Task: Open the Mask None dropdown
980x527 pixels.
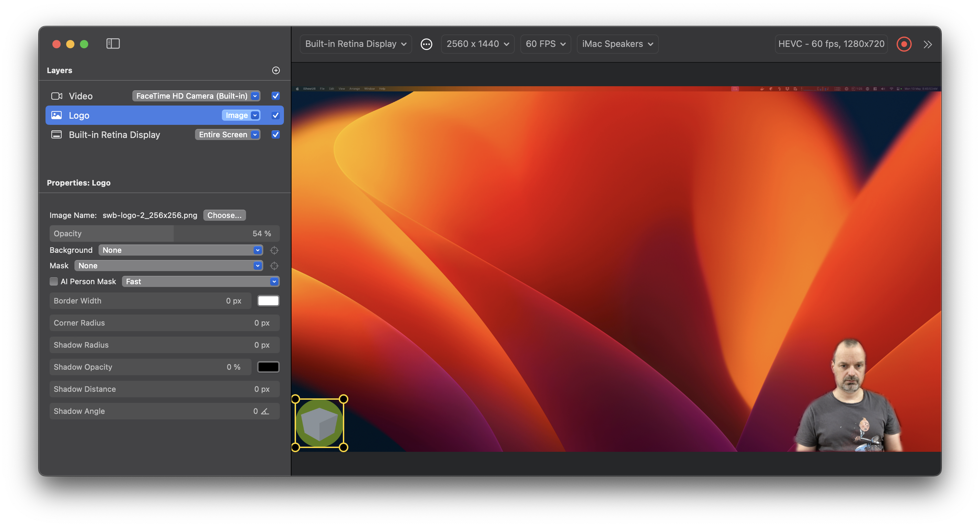Action: 168,266
